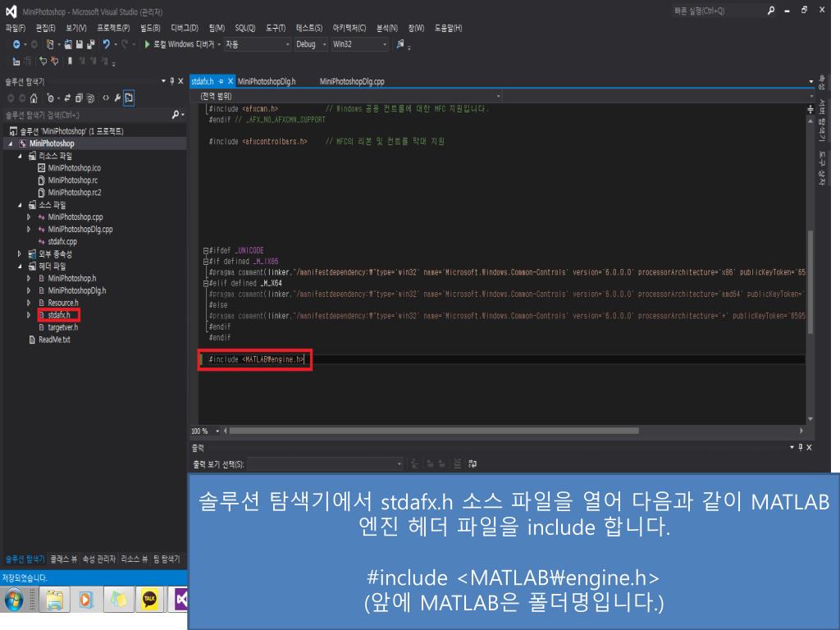This screenshot has width=840, height=630.
Task: Open the 빌드(B) menu
Action: pyautogui.click(x=150, y=28)
